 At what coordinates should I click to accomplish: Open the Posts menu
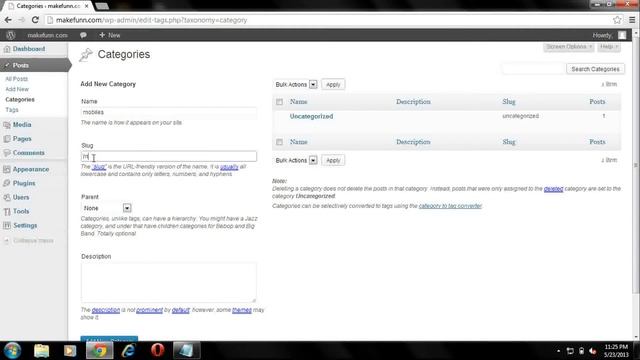click(x=20, y=65)
